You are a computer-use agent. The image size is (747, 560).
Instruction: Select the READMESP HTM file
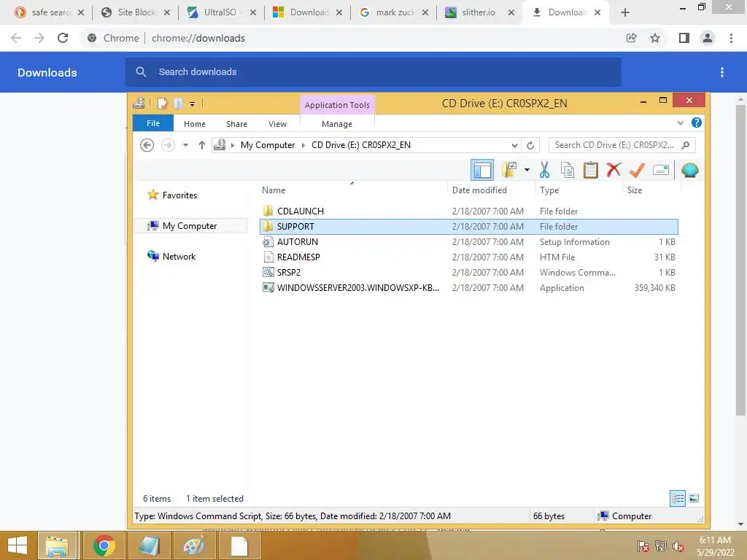tap(469, 257)
